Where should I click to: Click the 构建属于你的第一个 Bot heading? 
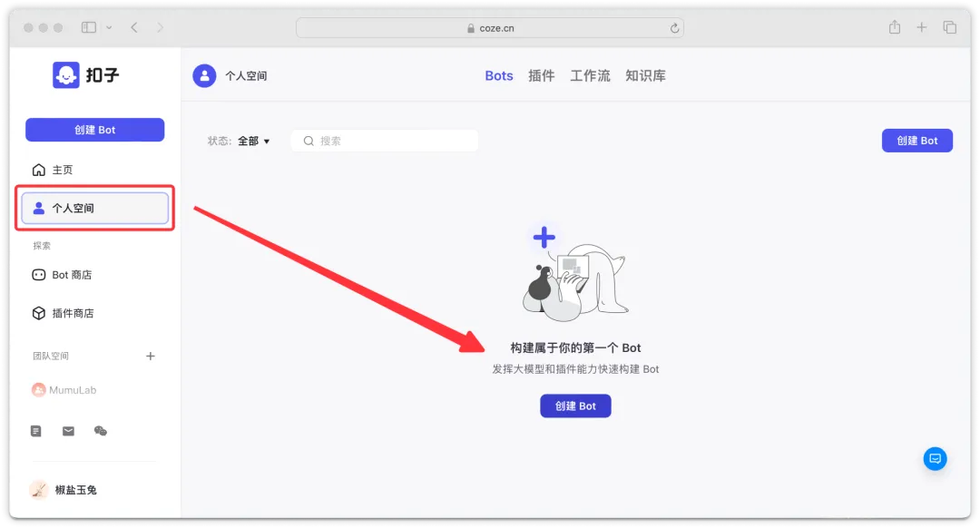click(x=575, y=348)
